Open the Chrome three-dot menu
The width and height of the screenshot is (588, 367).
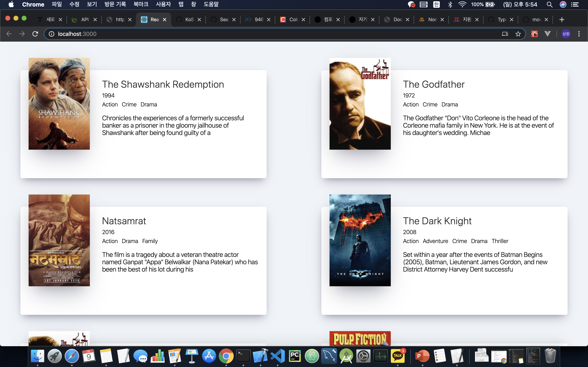click(579, 34)
